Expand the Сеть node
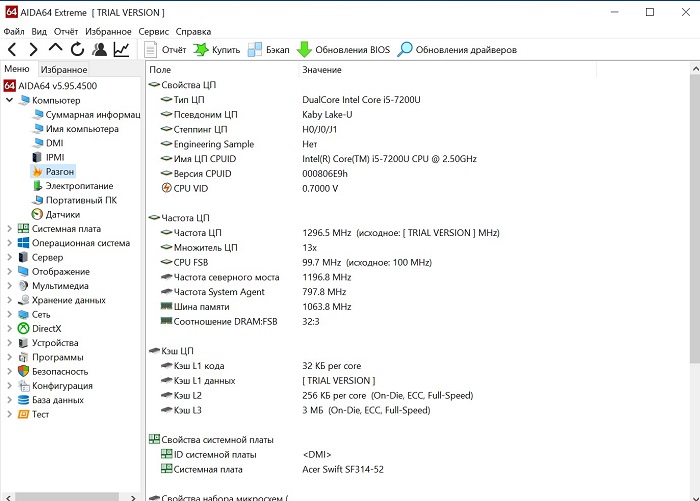This screenshot has height=501, width=700. click(9, 314)
